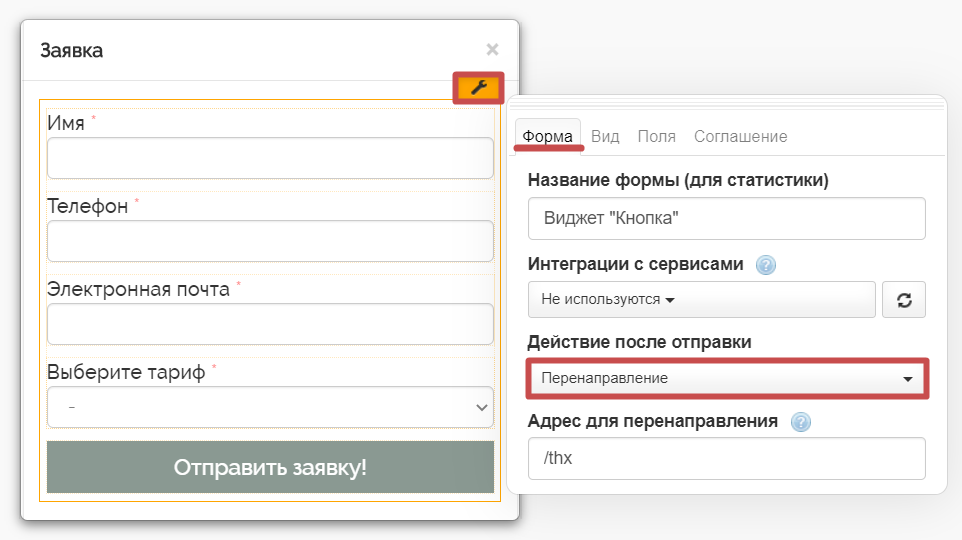Image resolution: width=962 pixels, height=540 pixels.
Task: Click help icon next to Интеграции с сервисами
Action: click(x=766, y=265)
